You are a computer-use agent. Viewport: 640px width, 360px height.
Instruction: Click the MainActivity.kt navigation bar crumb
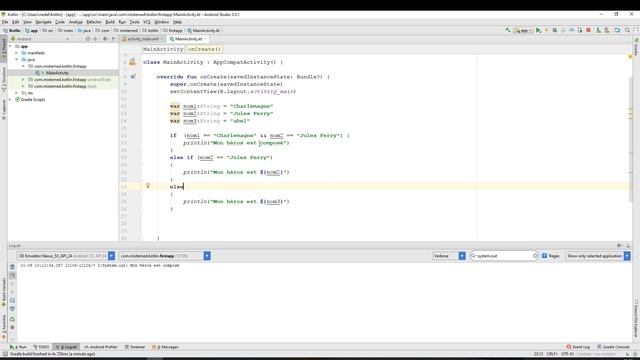(x=204, y=30)
